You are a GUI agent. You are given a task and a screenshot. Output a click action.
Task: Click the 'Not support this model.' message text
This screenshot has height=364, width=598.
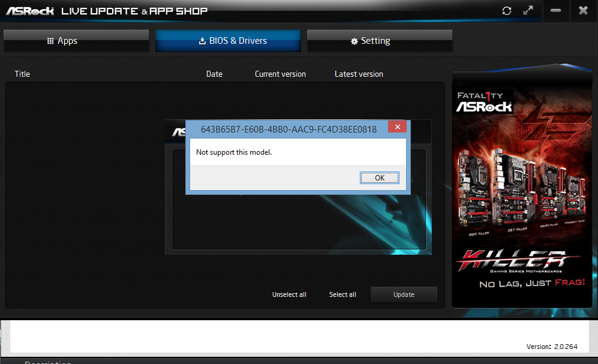(x=234, y=152)
